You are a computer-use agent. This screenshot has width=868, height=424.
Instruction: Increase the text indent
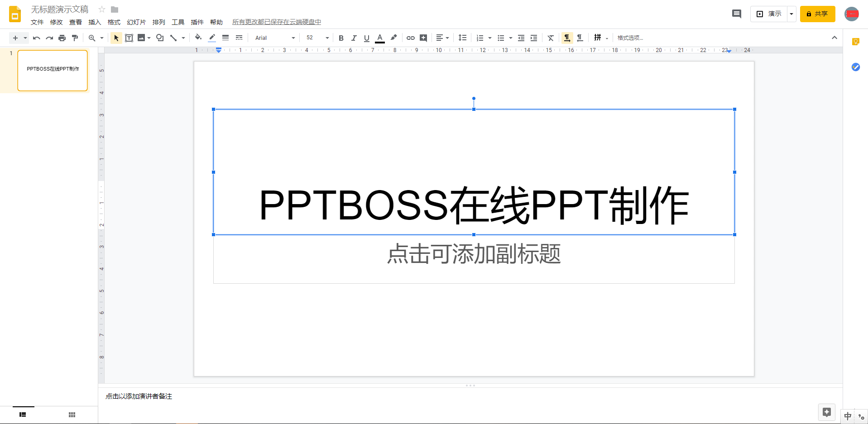(x=534, y=38)
